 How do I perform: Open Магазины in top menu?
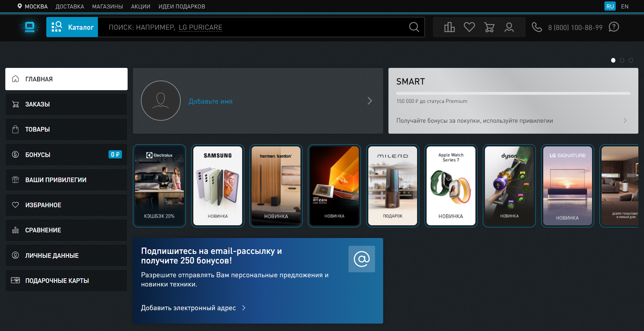coord(107,6)
